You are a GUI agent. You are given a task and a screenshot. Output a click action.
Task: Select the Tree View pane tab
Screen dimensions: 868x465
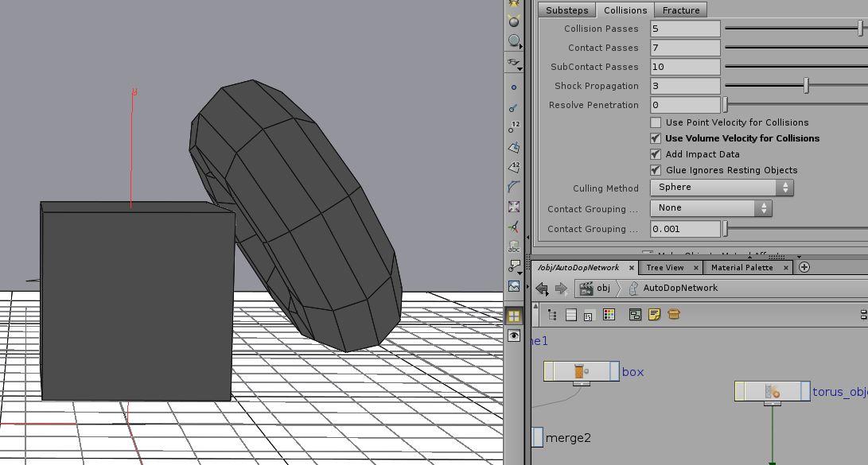[665, 268]
